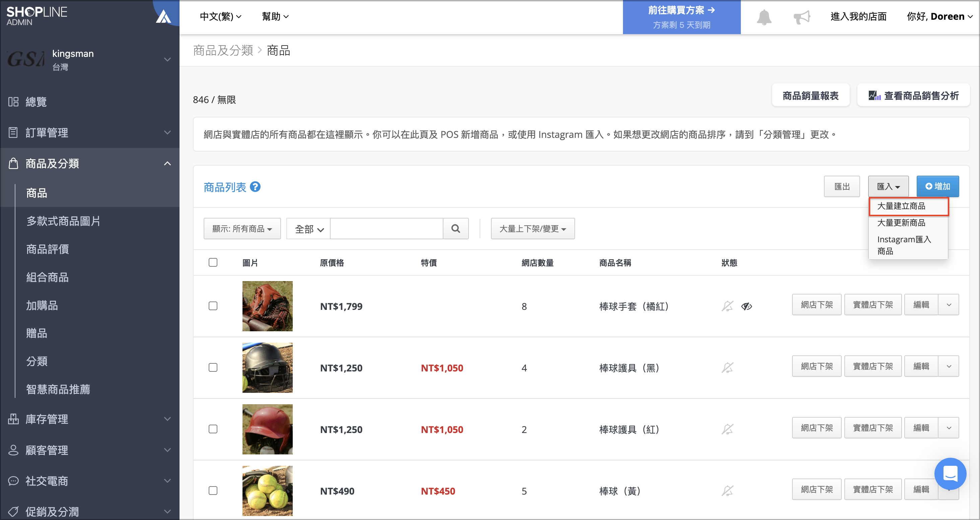The height and width of the screenshot is (520, 980).
Task: Click the 增加 add product button
Action: point(938,186)
